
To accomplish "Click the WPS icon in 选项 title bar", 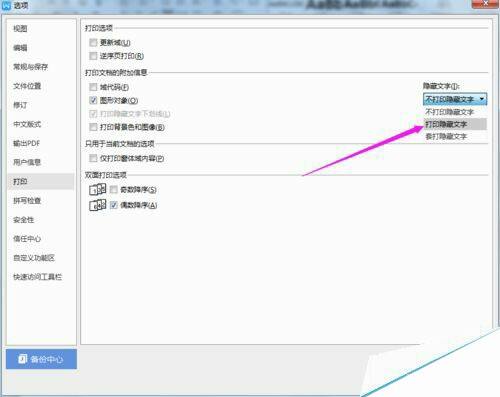I will tap(6, 5).
